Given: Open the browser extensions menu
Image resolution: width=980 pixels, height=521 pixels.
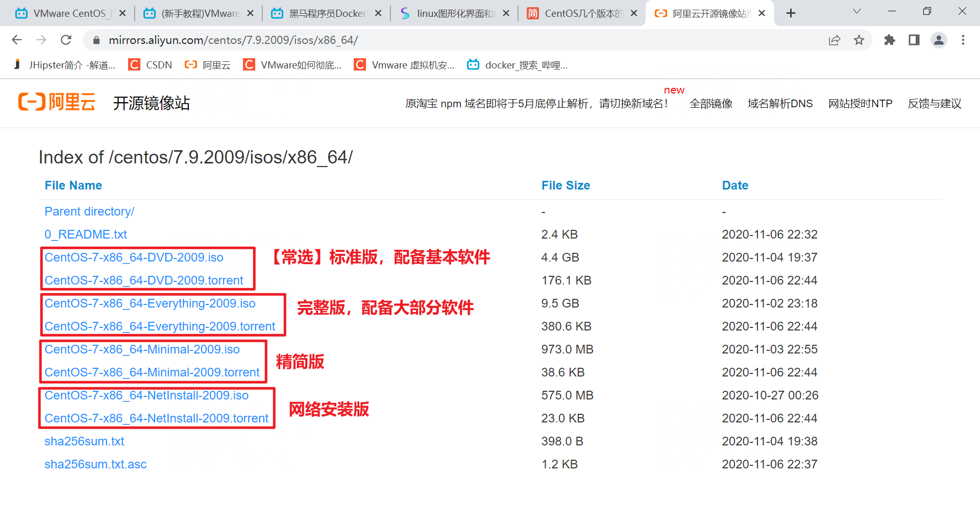Looking at the screenshot, I should click(890, 40).
